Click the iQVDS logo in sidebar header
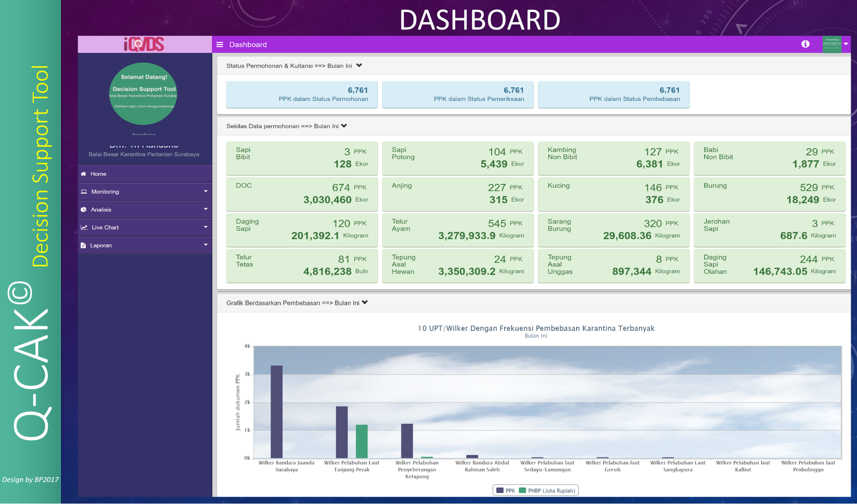 (x=144, y=44)
